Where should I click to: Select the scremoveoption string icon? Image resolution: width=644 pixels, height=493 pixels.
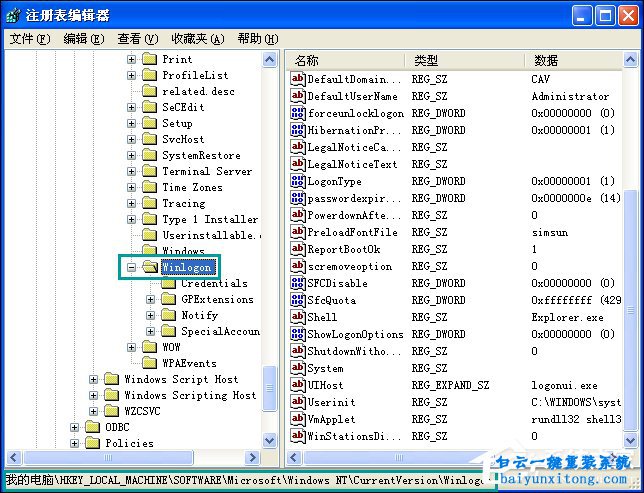[x=298, y=266]
